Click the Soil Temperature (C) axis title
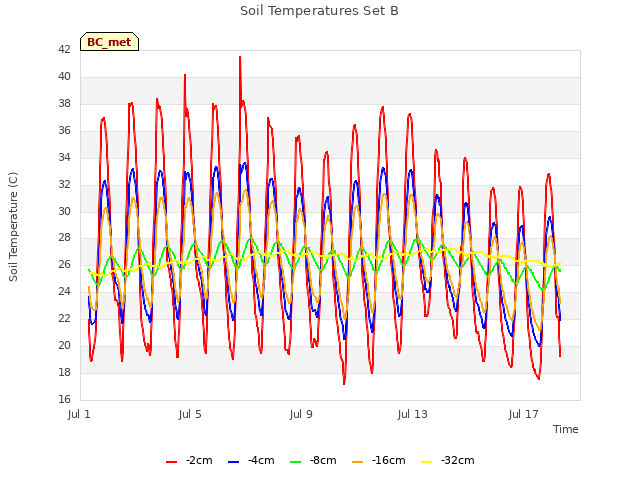640x480 pixels. tap(13, 227)
